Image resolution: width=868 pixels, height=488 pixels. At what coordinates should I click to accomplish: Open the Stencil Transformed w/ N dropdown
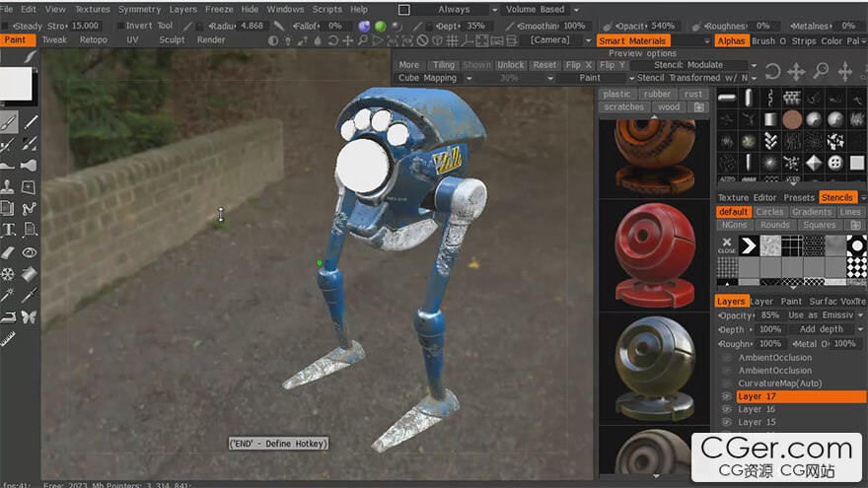[x=696, y=78]
